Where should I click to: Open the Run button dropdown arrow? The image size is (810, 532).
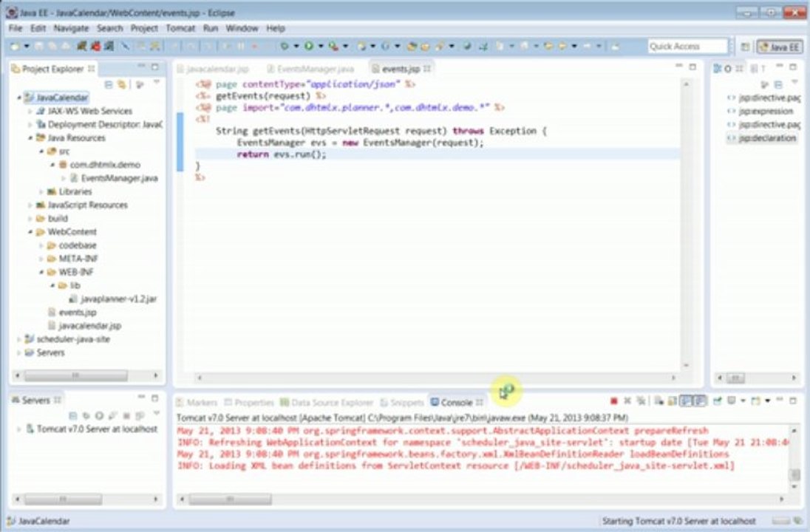pos(320,47)
